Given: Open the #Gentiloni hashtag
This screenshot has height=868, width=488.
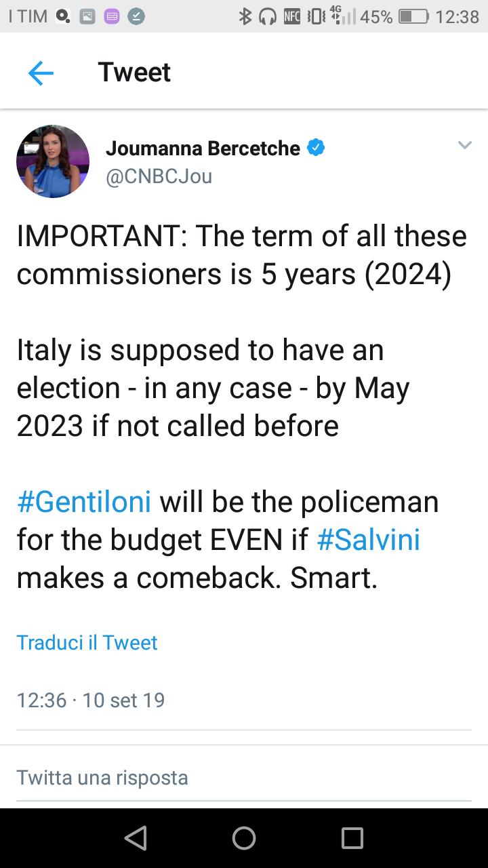Looking at the screenshot, I should (x=84, y=502).
